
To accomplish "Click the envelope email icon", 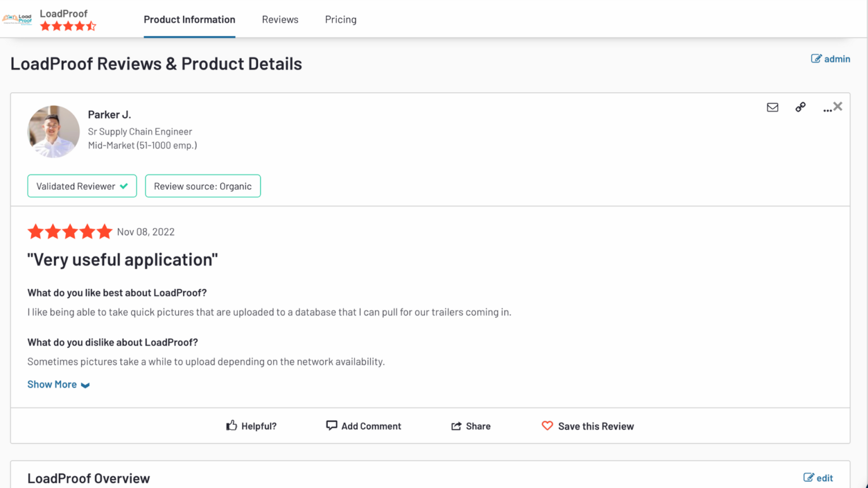I will (x=772, y=107).
